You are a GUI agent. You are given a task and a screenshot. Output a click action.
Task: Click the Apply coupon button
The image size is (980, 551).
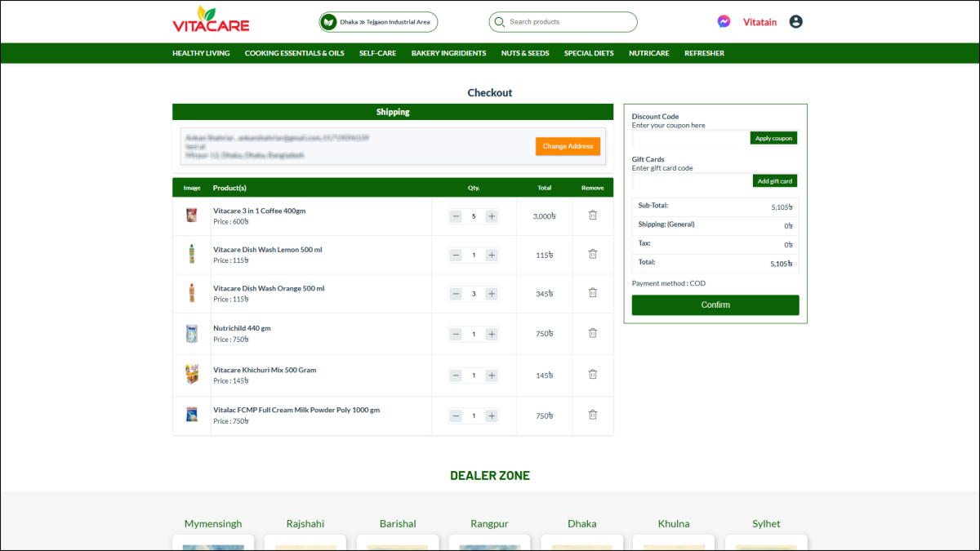point(773,138)
